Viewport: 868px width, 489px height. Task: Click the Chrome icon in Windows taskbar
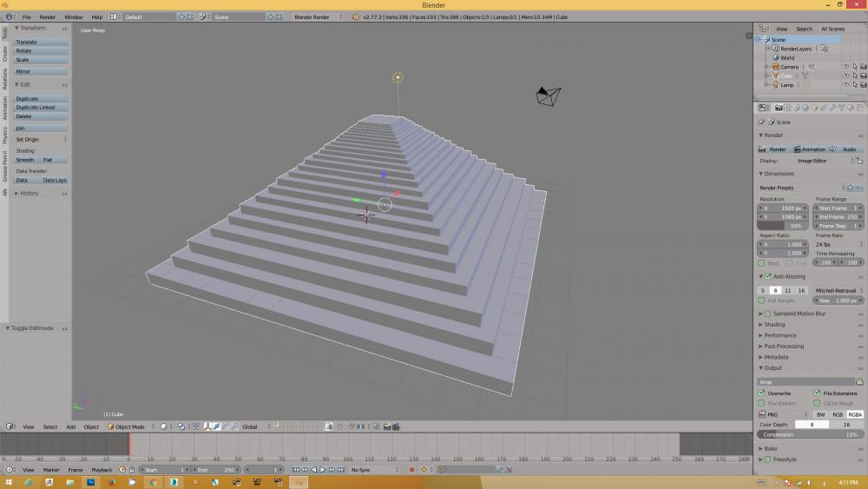pyautogui.click(x=153, y=482)
